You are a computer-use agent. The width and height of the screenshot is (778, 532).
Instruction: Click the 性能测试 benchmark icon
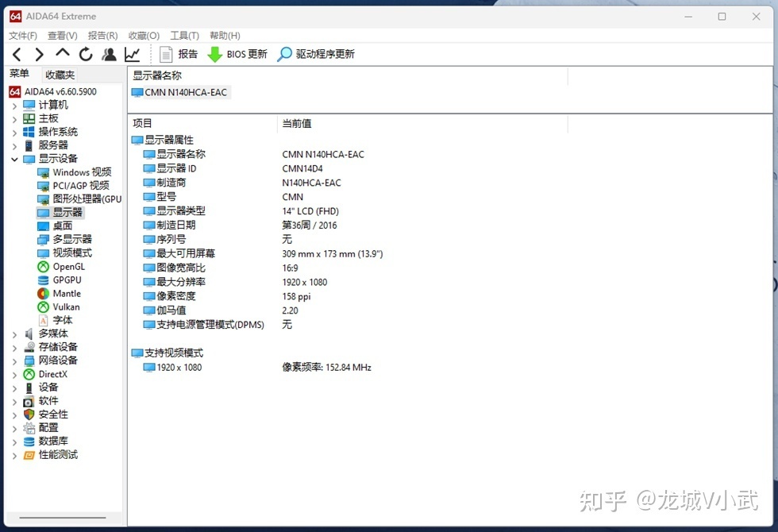coord(29,454)
